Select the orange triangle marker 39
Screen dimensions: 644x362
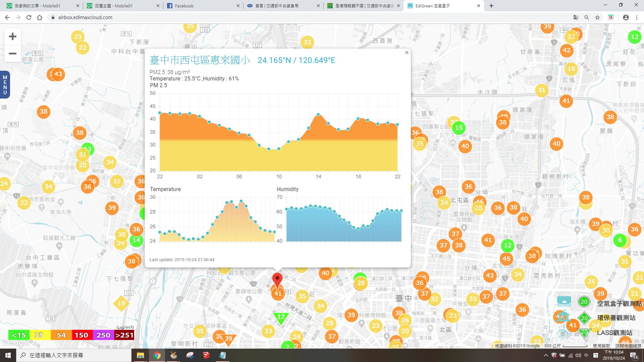click(228, 339)
